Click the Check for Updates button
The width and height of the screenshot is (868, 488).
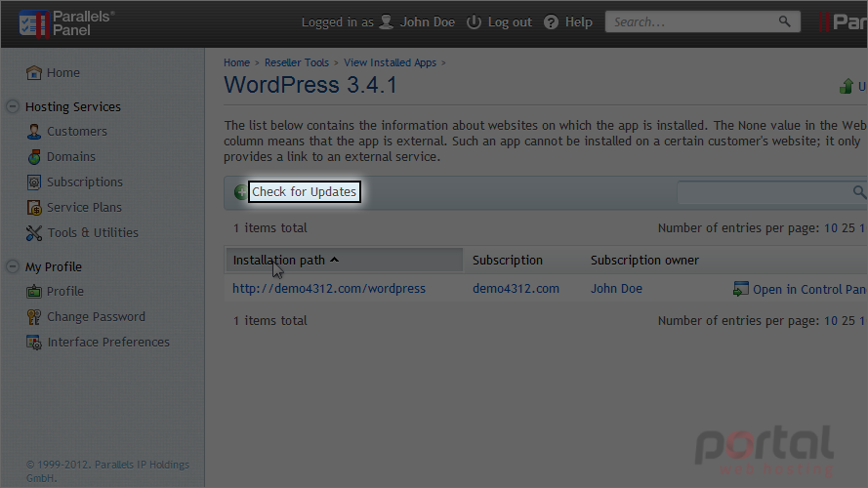(304, 191)
